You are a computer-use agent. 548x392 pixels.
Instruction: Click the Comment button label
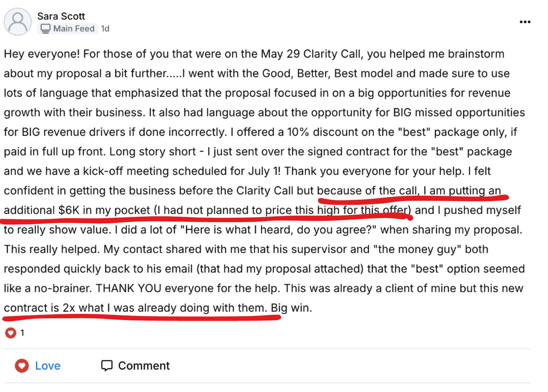coord(144,366)
